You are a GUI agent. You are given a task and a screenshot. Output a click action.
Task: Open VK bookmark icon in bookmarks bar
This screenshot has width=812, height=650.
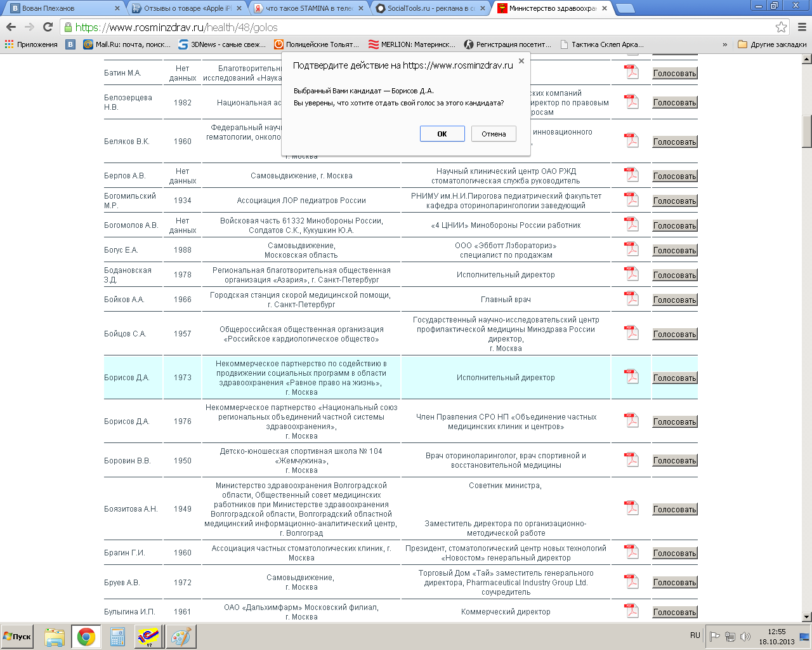click(70, 44)
